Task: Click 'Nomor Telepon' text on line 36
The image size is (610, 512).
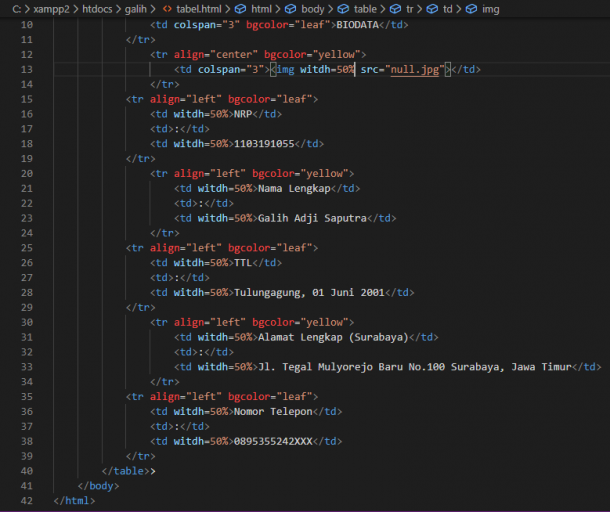Action: tap(273, 412)
